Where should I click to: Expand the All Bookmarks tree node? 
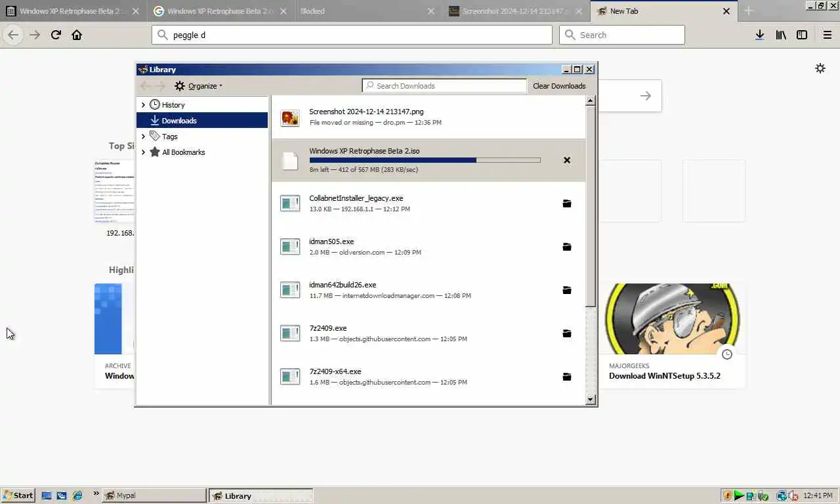pos(143,152)
